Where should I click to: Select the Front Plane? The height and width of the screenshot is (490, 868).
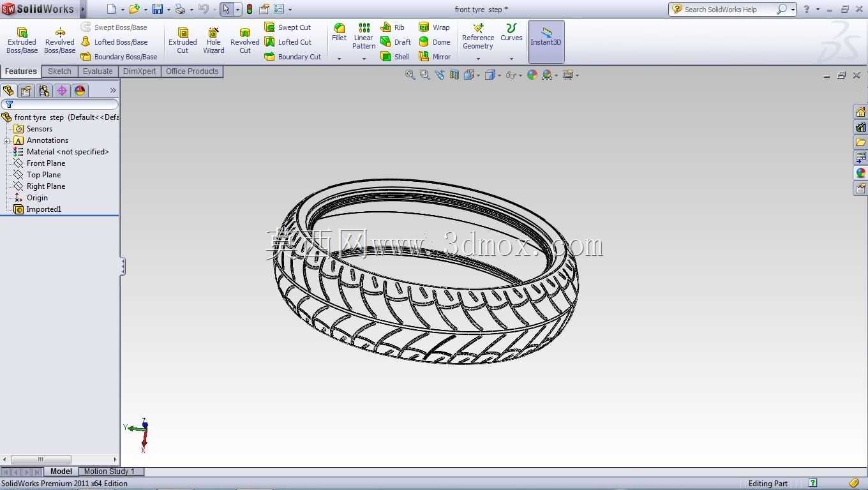tap(46, 163)
